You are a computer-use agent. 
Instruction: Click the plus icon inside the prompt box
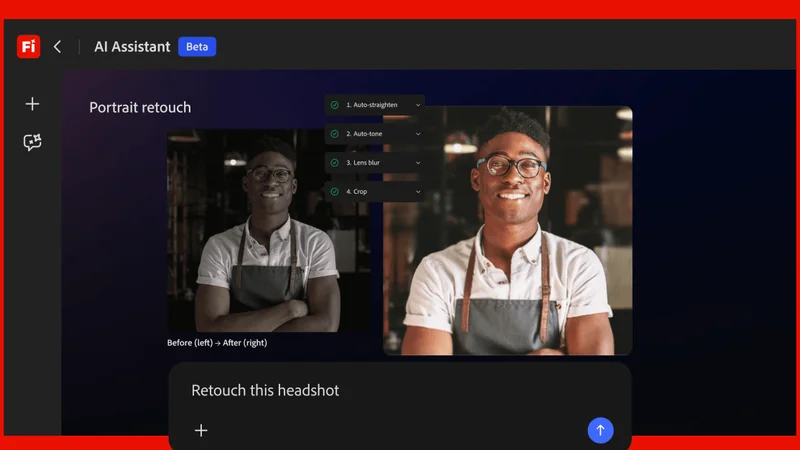pyautogui.click(x=201, y=430)
